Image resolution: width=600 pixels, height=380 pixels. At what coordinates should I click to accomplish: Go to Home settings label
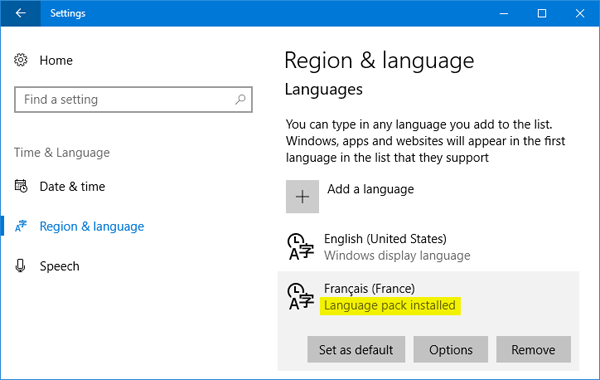coord(56,60)
